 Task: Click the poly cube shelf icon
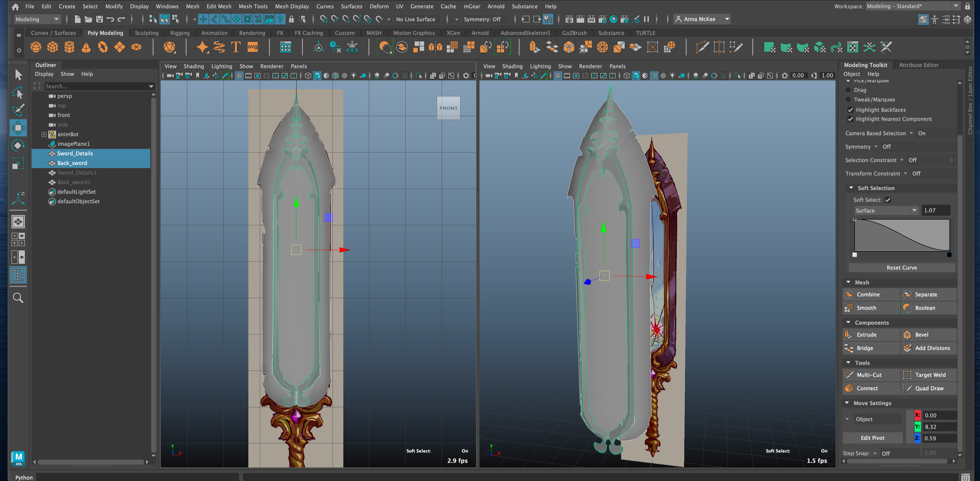click(x=53, y=47)
